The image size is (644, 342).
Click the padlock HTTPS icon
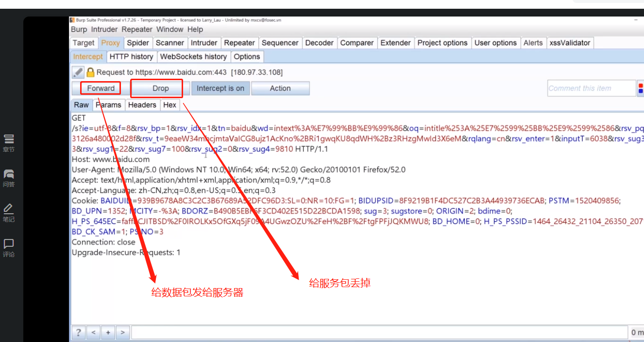pos(90,72)
